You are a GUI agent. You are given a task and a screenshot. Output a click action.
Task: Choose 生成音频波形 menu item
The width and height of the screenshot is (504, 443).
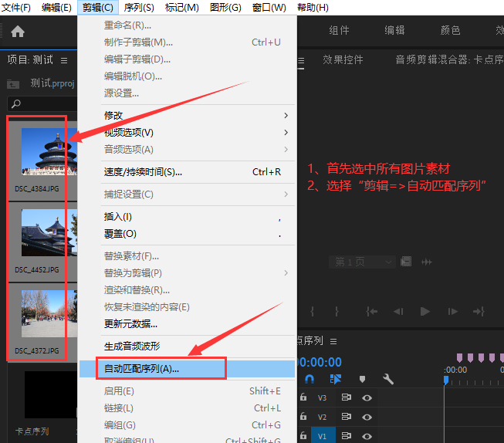point(187,347)
